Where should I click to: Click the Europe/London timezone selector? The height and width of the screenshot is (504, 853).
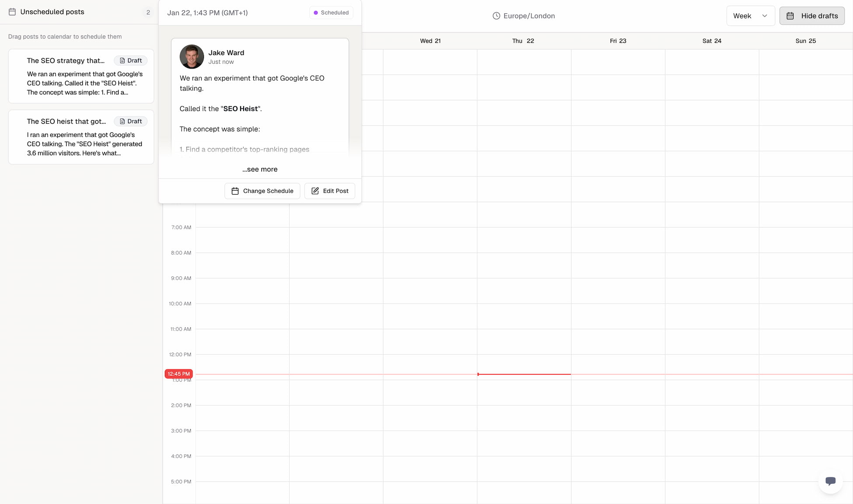pyautogui.click(x=524, y=16)
